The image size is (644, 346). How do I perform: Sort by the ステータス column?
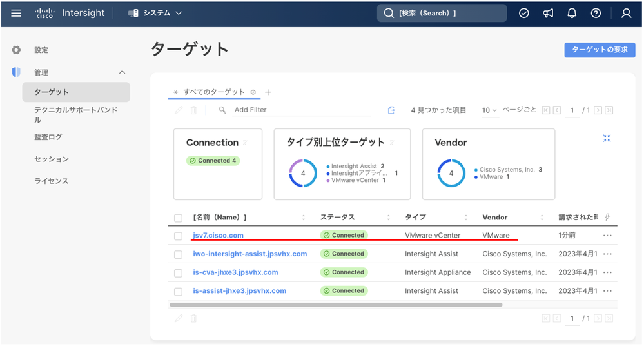click(388, 218)
